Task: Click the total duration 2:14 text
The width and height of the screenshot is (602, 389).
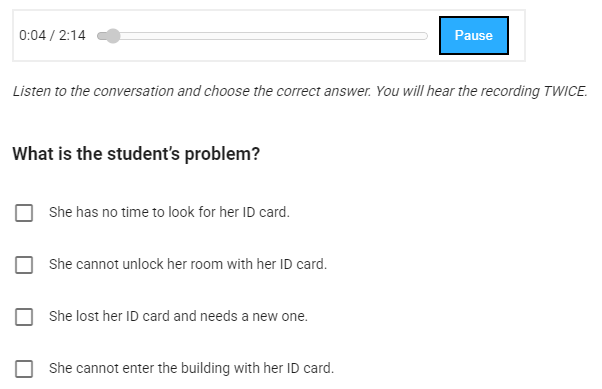Action: 72,35
